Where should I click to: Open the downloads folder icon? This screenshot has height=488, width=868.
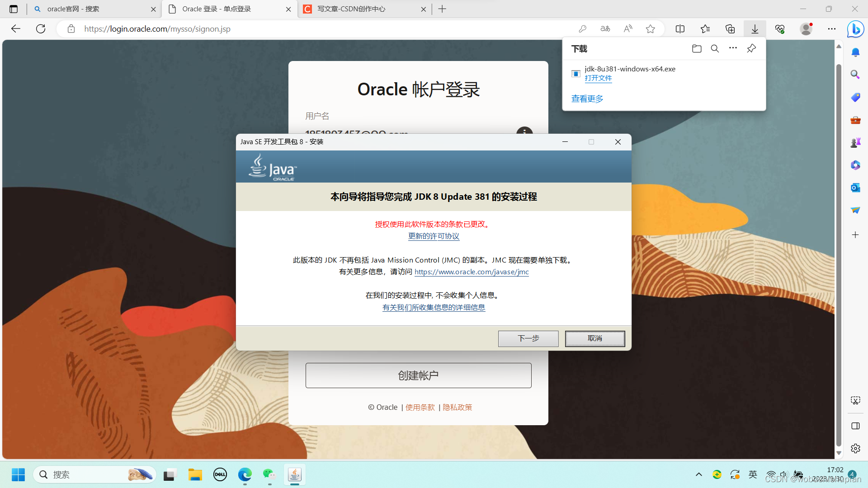696,48
